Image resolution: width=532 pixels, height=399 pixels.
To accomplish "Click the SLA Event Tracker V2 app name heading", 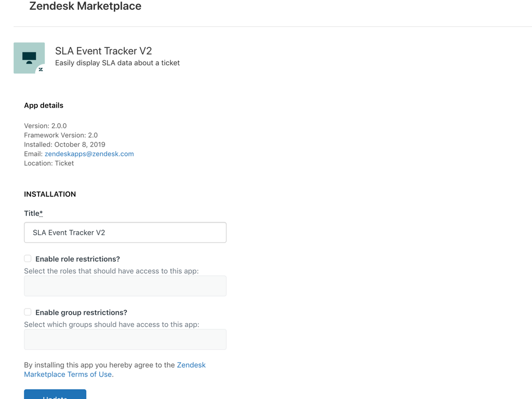I will pyautogui.click(x=103, y=50).
